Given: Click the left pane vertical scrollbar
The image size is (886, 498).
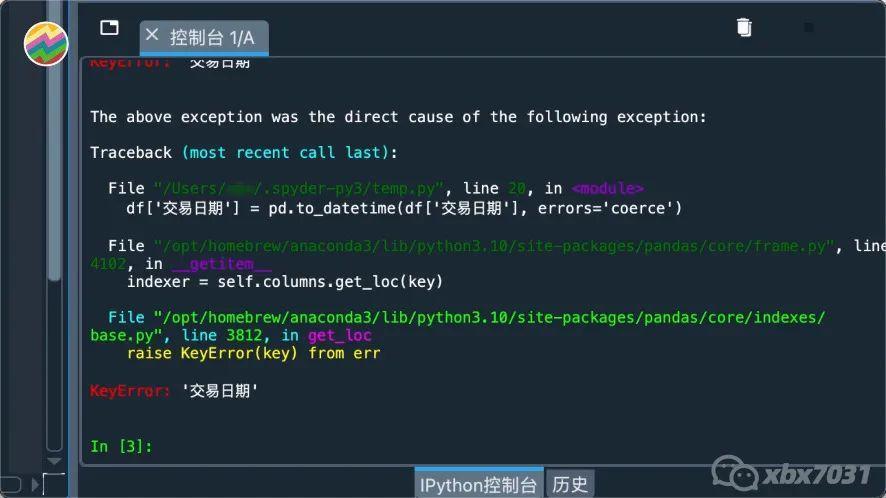Looking at the screenshot, I should pos(55,250).
